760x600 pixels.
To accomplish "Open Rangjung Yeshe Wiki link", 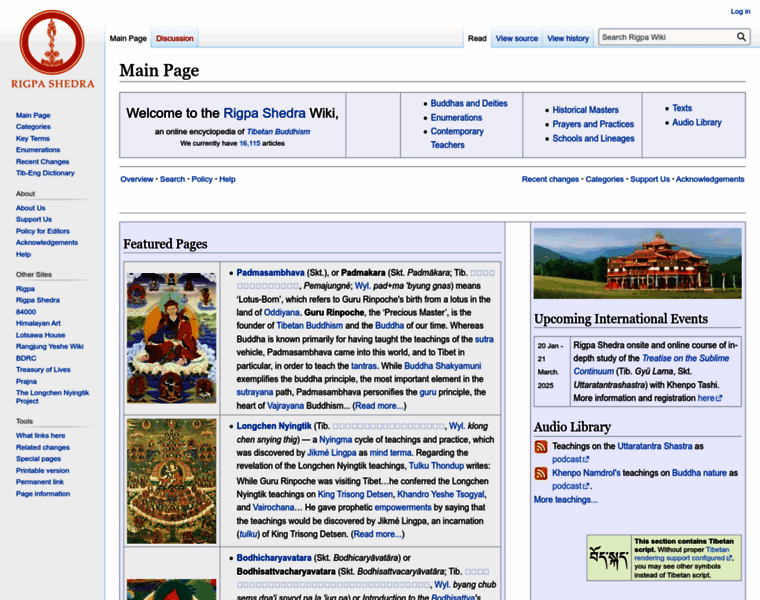I will coord(49,347).
